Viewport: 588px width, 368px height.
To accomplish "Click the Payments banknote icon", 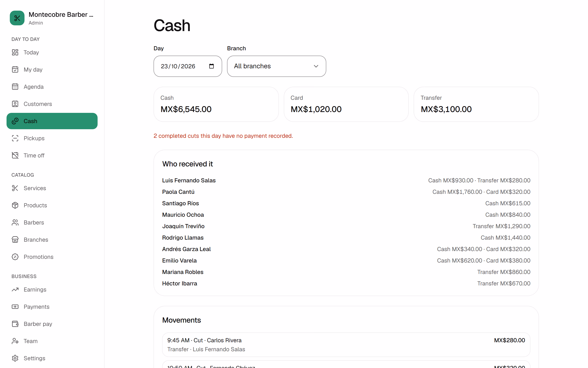I will tap(15, 307).
